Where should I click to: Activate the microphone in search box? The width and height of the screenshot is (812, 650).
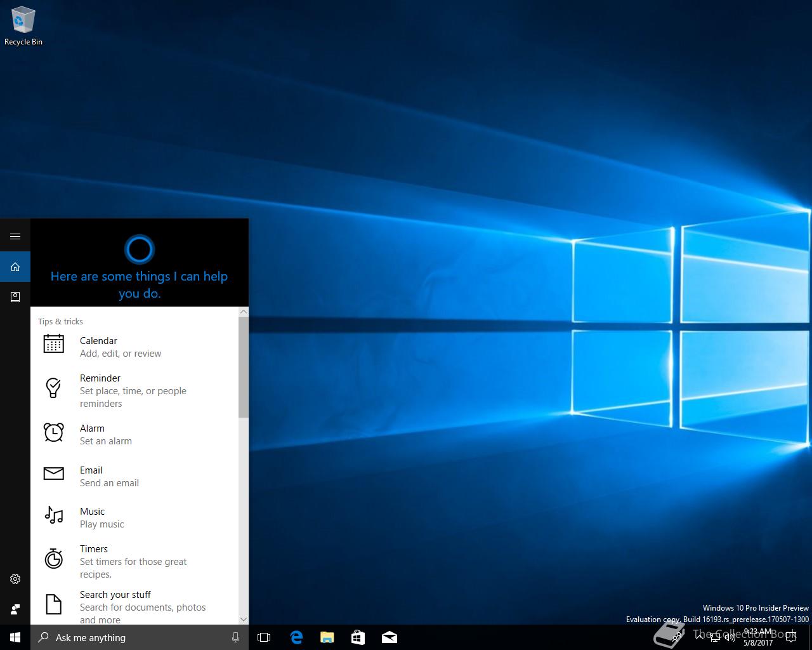[x=235, y=637]
